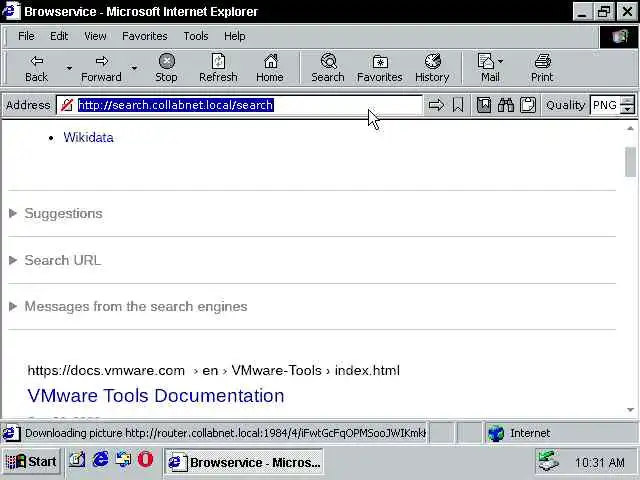640x480 pixels.
Task: Open VMware Tools Documentation result link
Action: click(x=156, y=396)
